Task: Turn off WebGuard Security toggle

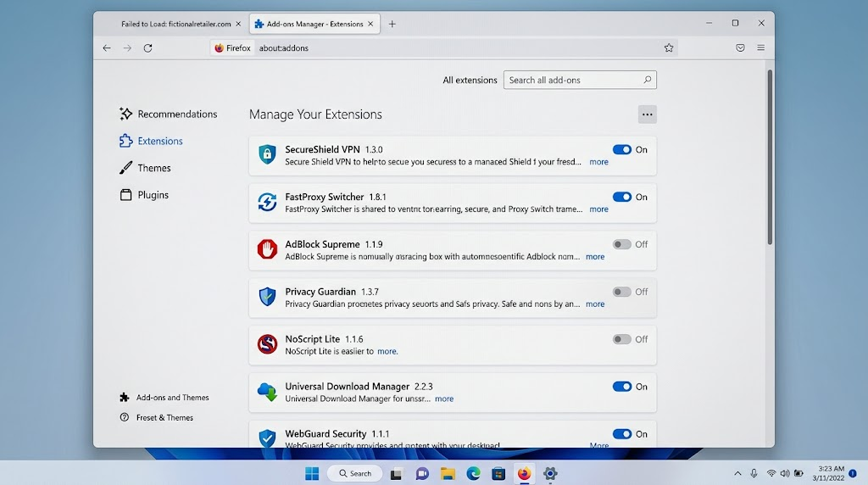Action: pos(621,434)
